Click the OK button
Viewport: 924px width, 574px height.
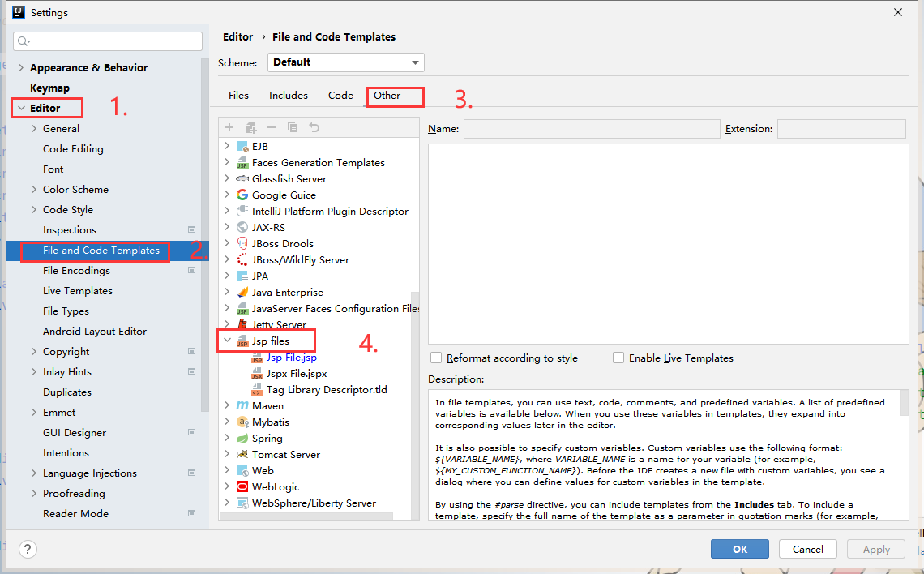point(739,549)
